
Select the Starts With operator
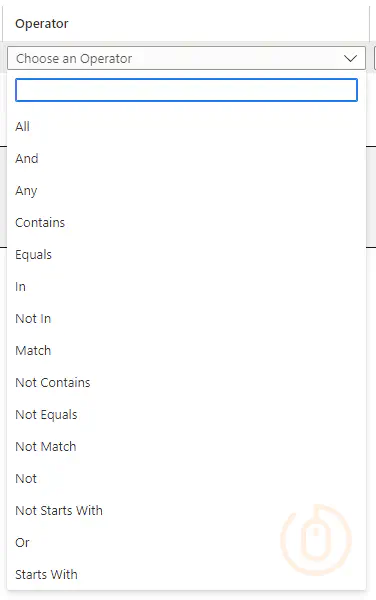coord(186,574)
